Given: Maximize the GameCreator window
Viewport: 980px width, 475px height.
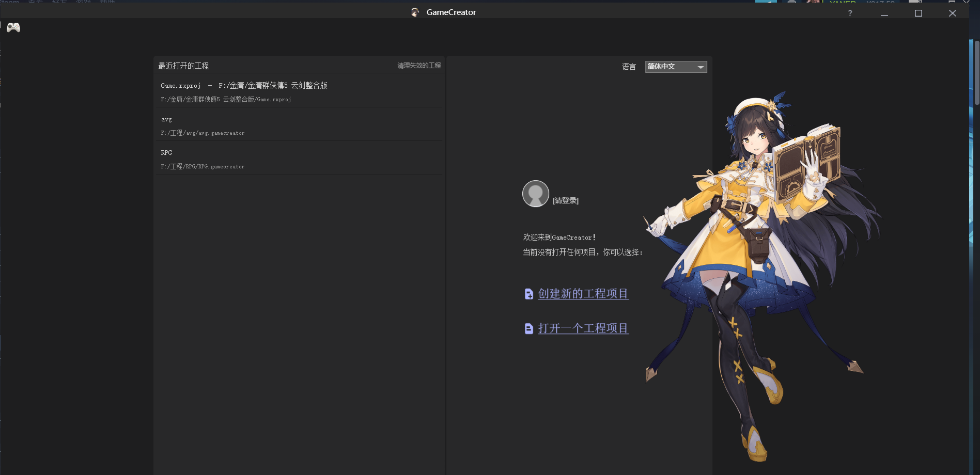Looking at the screenshot, I should click(x=919, y=13).
